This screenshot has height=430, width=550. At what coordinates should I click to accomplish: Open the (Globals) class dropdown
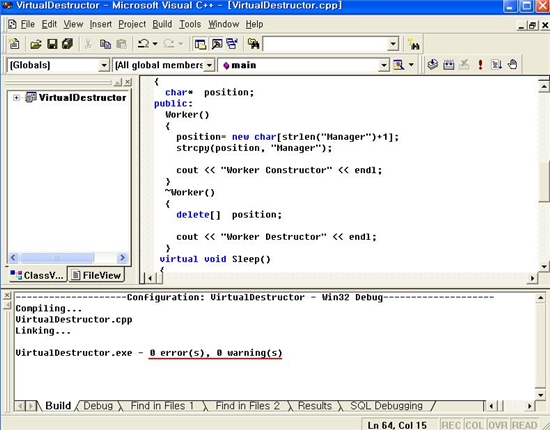103,65
